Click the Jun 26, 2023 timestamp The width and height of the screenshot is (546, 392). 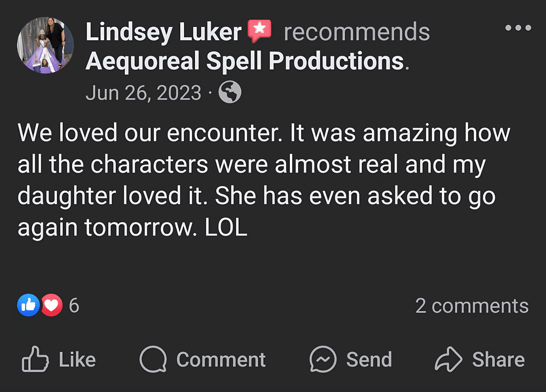coord(143,93)
